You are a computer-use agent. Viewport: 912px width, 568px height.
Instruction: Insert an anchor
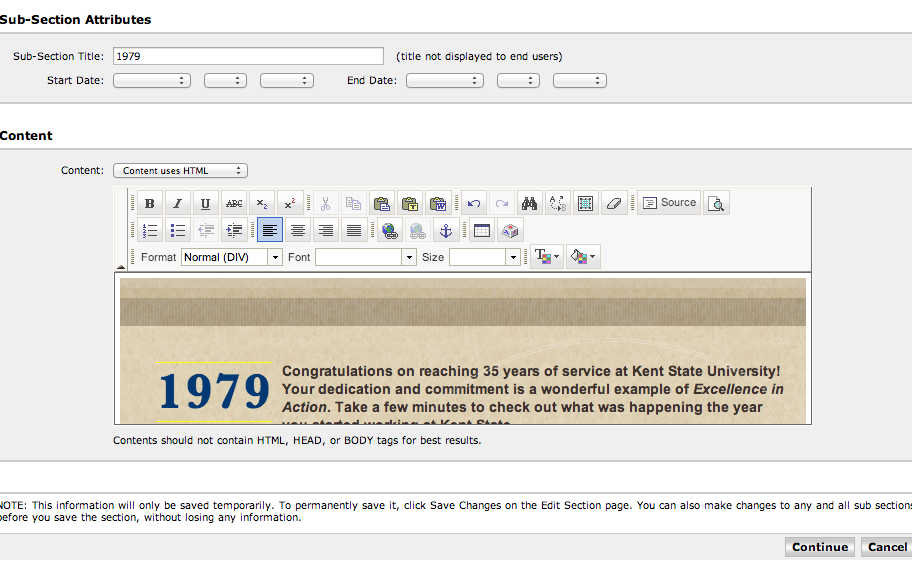click(446, 231)
